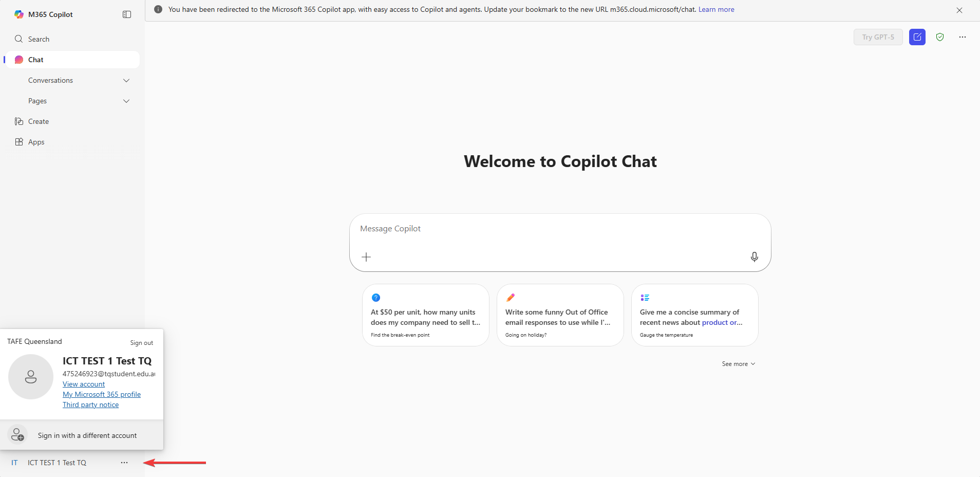Open the Third party notice link
Image resolution: width=980 pixels, height=477 pixels.
[90, 405]
